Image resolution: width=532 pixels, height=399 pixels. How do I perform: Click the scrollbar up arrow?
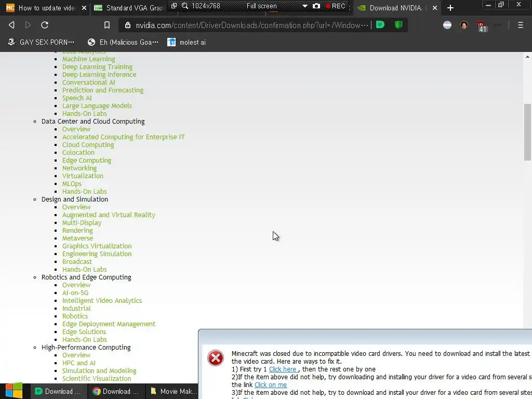(x=527, y=57)
